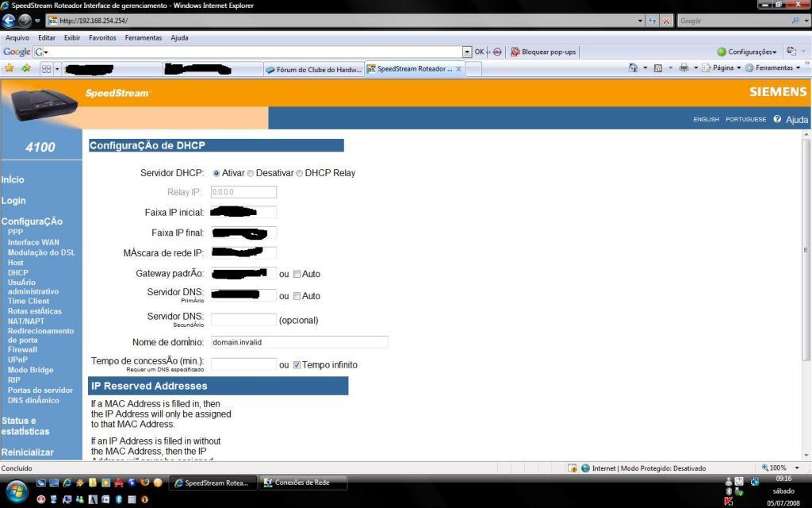
Task: Open the zoom level 100% control
Action: click(x=780, y=468)
